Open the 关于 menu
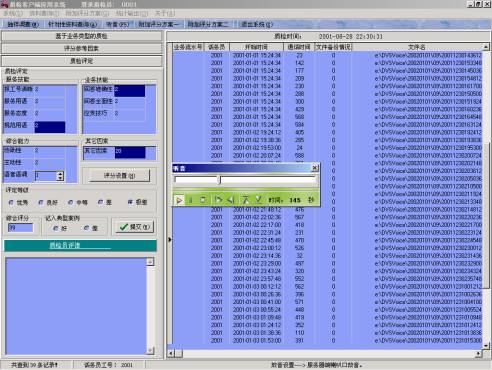The image size is (492, 370). point(165,13)
